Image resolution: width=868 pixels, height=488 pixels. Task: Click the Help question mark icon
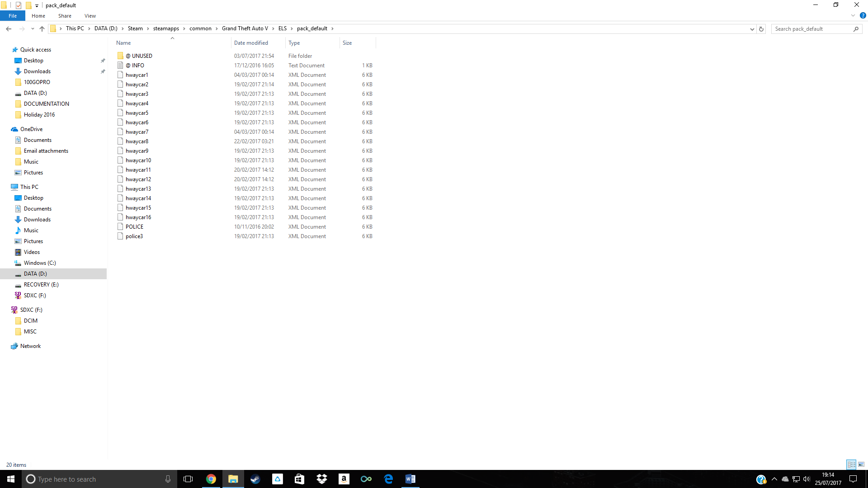pos(863,15)
